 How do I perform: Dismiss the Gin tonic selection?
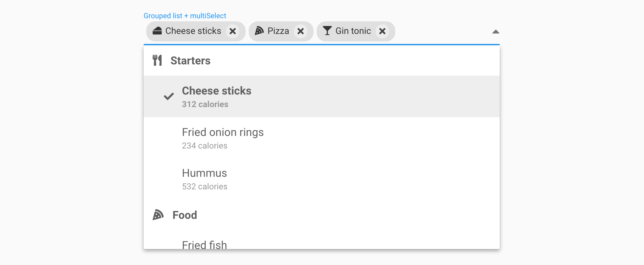tap(382, 31)
